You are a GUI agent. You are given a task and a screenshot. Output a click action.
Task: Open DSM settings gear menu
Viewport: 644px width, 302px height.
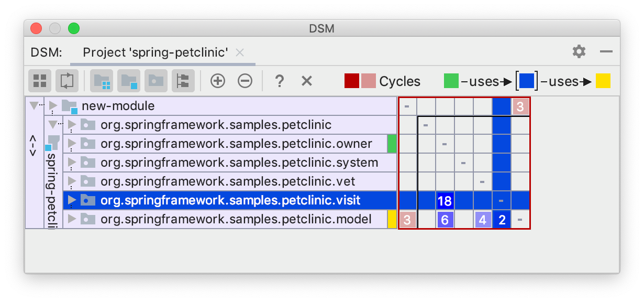579,51
